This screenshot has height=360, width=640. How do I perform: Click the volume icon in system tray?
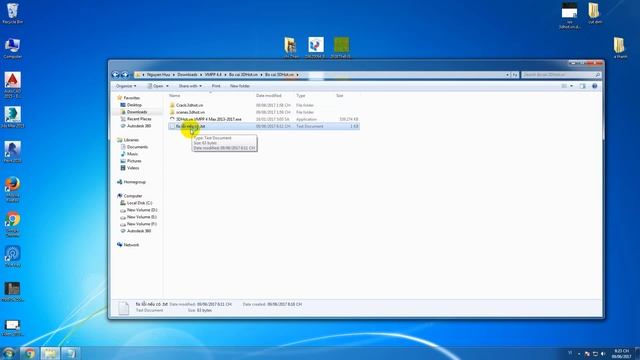point(603,353)
